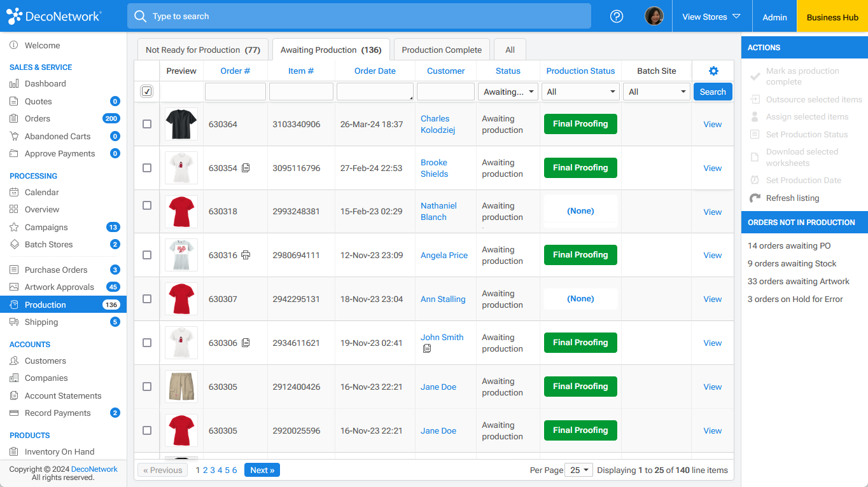This screenshot has width=868, height=487.
Task: Switch to the Production Complete tab
Action: 442,49
